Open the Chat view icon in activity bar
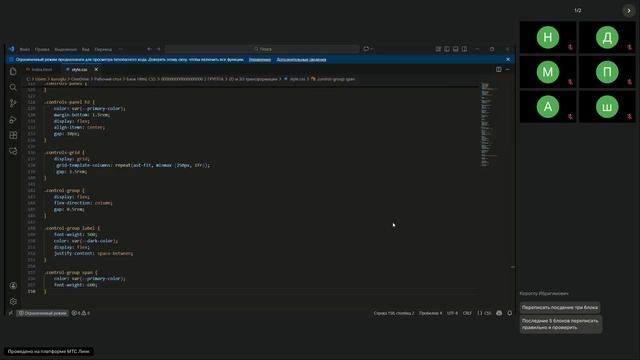The image size is (640, 360). point(13,151)
